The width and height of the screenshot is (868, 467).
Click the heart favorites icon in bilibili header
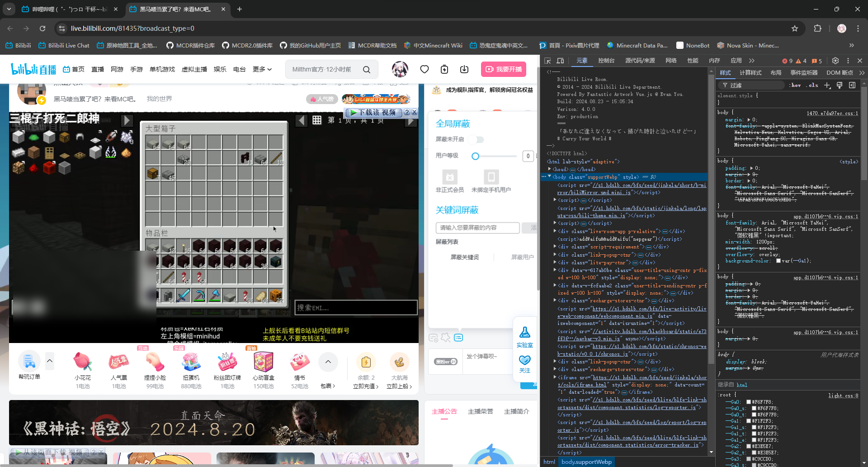424,69
